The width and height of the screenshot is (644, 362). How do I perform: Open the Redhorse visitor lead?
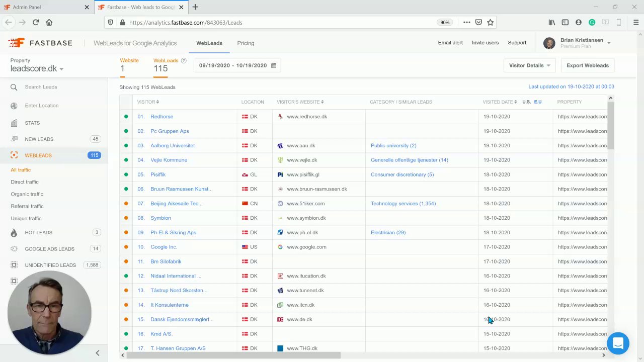coord(162,117)
